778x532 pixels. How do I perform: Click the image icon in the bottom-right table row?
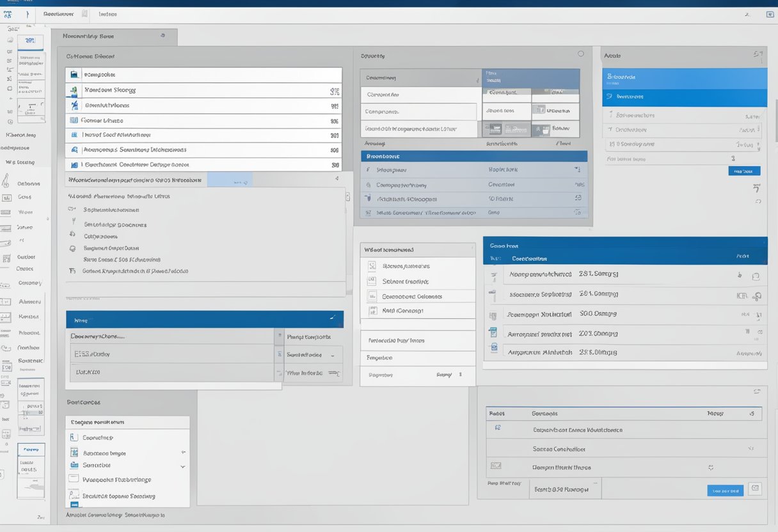click(x=496, y=464)
